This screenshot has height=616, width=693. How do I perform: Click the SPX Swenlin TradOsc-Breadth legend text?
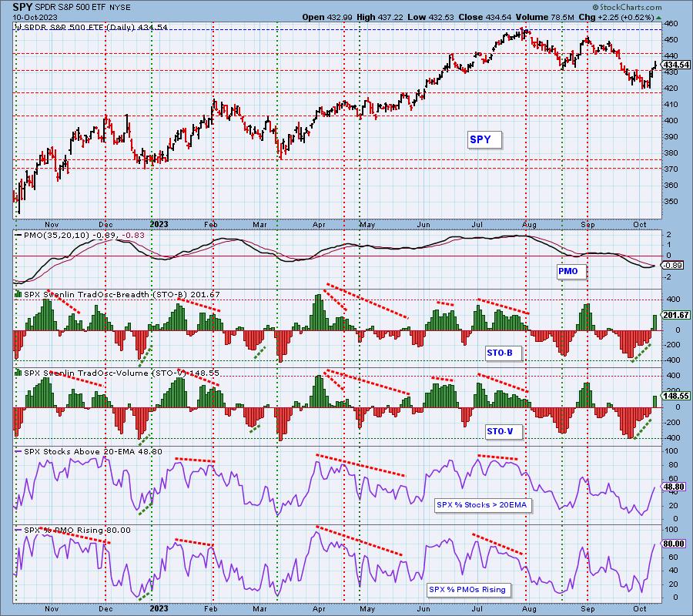coord(105,294)
